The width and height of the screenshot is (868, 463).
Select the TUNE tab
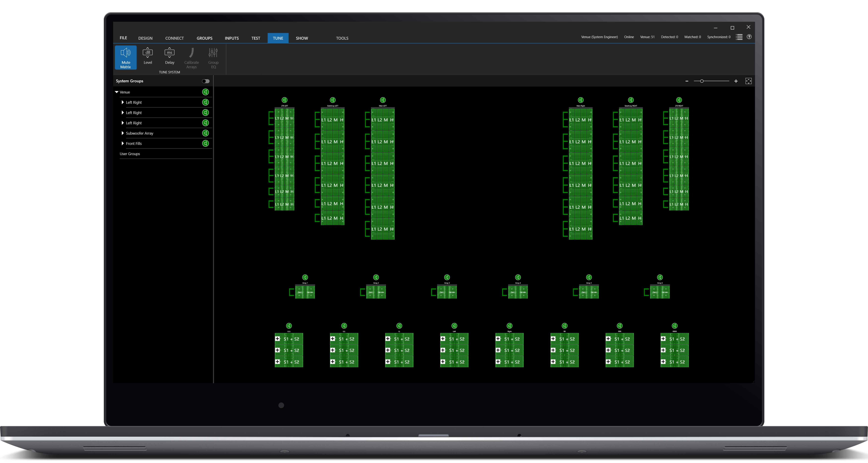point(278,38)
